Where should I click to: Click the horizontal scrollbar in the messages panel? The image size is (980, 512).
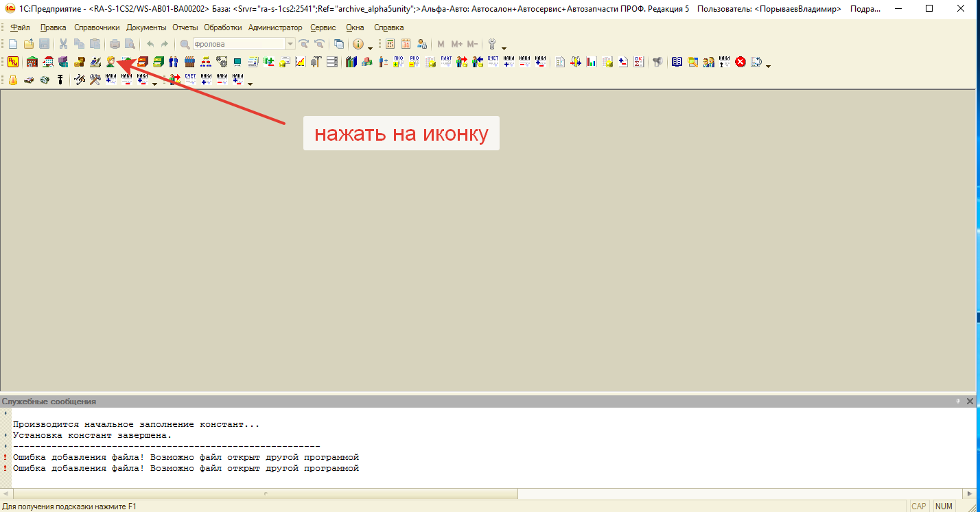265,493
